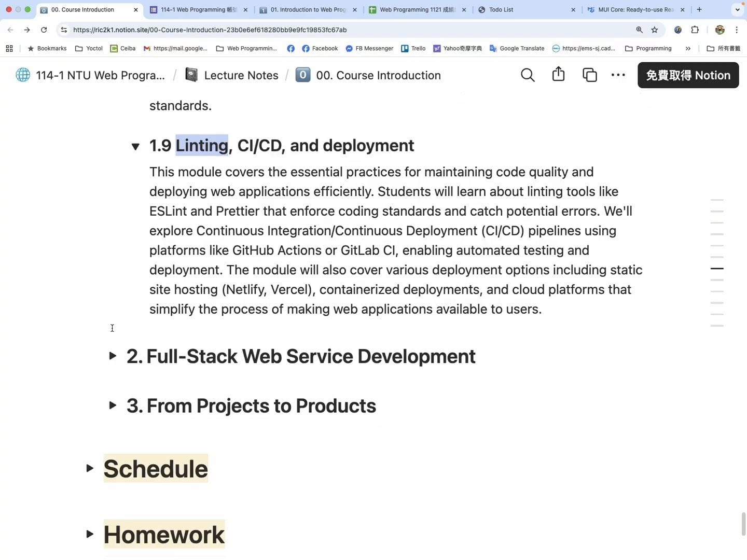Reload the page using refresh icon
This screenshot has width=747, height=560.
coord(44,30)
